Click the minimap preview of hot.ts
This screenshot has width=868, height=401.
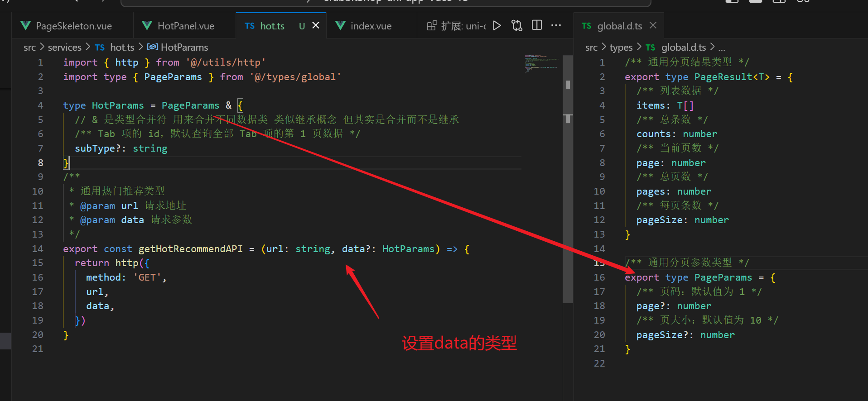click(x=541, y=63)
